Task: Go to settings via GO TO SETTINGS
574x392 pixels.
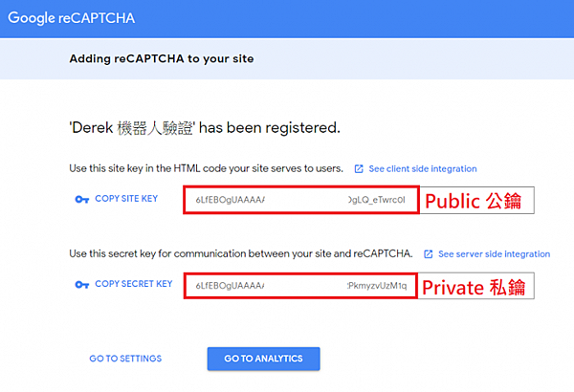Action: (125, 359)
